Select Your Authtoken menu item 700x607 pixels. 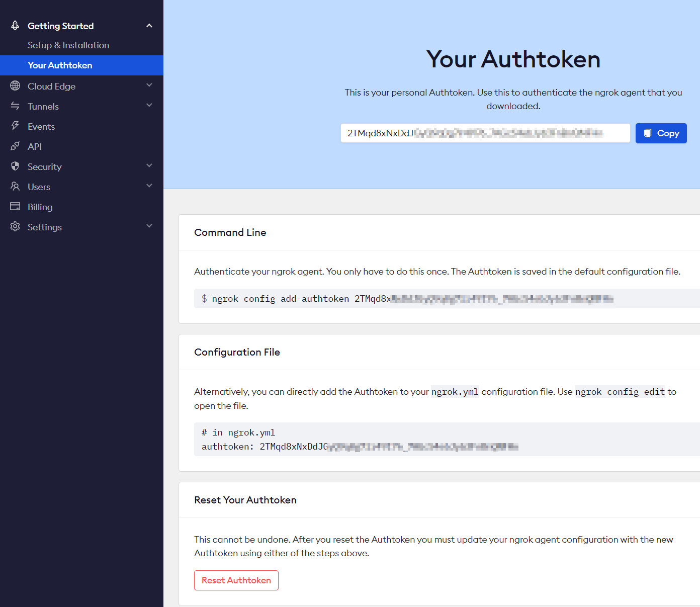[x=81, y=65]
